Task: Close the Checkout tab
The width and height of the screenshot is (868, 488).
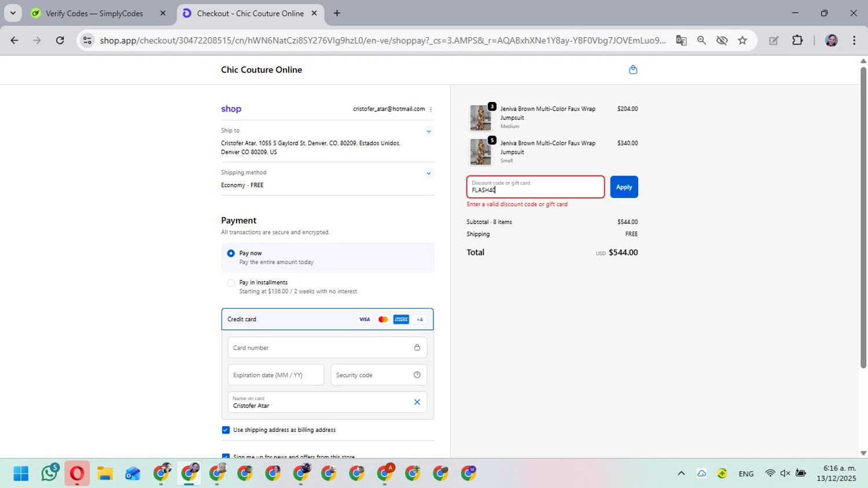Action: (314, 13)
